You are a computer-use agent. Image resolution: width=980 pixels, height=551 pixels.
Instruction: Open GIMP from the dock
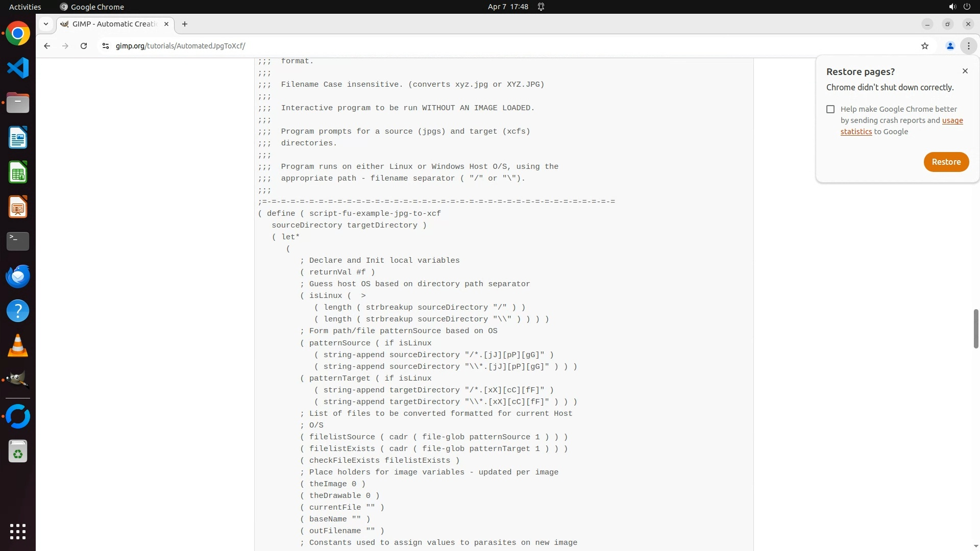point(18,380)
